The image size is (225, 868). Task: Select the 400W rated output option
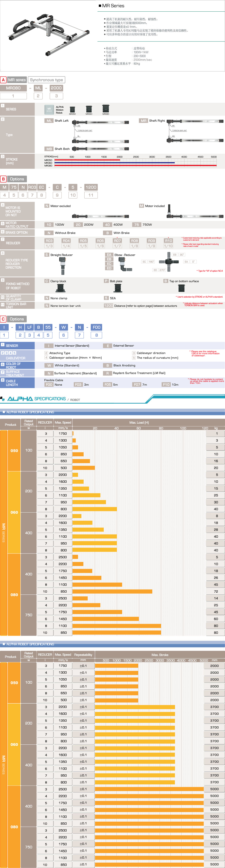tap(114, 224)
